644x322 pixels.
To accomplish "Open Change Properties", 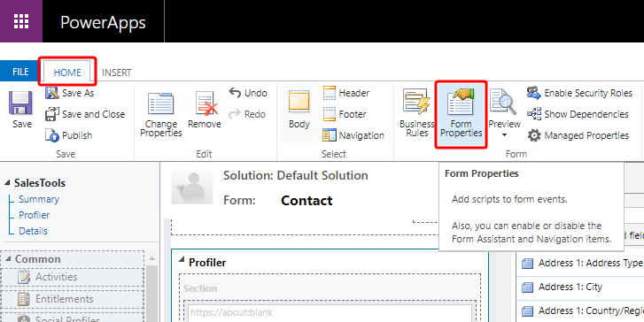I will click(x=161, y=114).
